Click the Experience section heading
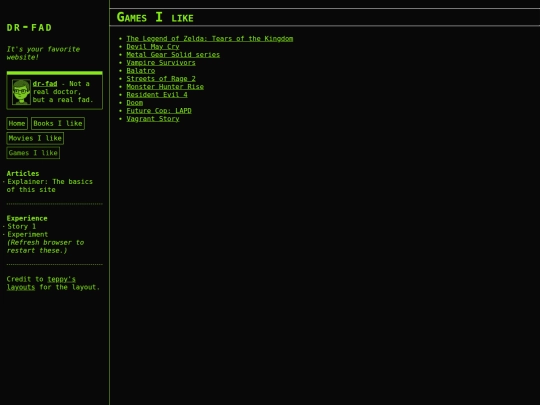The height and width of the screenshot is (405, 540). tap(27, 218)
